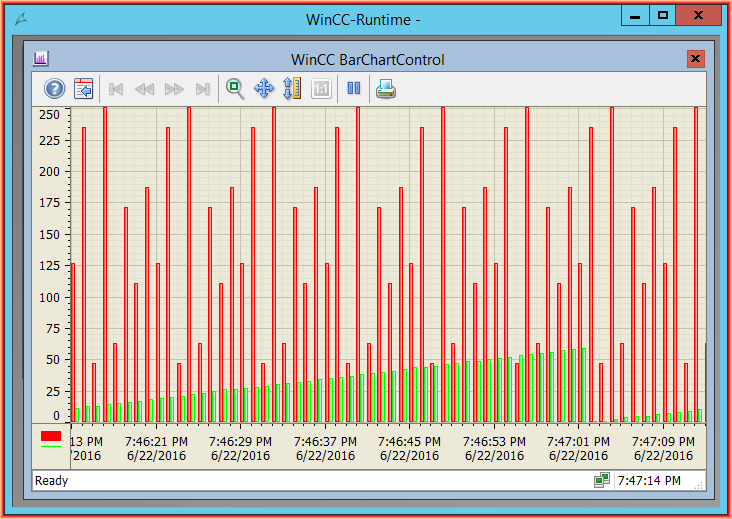
Task: Jump to first data record
Action: click(x=116, y=89)
